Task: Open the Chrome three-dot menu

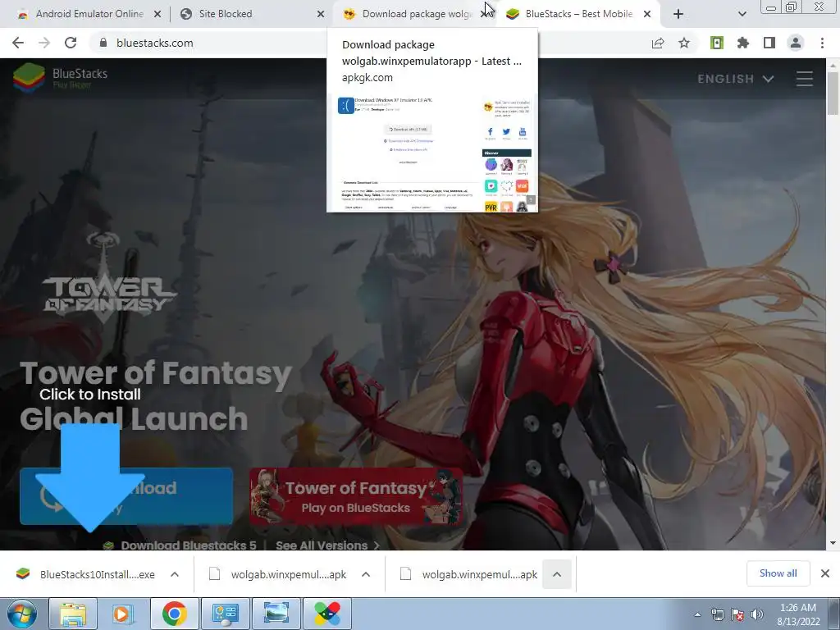Action: (x=822, y=43)
